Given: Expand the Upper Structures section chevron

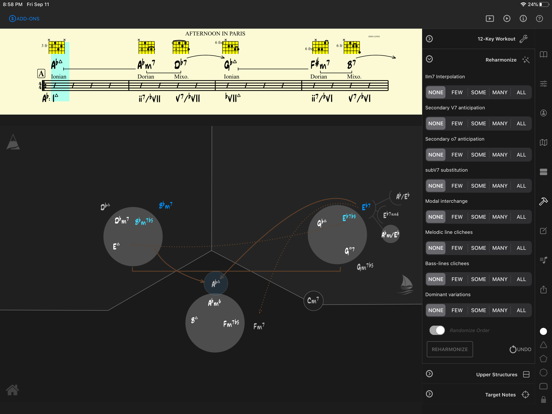Looking at the screenshot, I should tap(429, 374).
